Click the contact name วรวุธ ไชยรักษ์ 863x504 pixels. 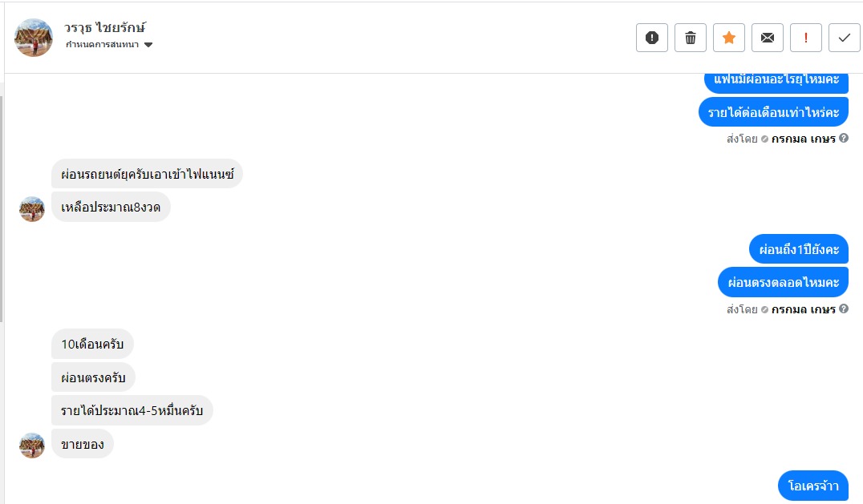(x=104, y=28)
